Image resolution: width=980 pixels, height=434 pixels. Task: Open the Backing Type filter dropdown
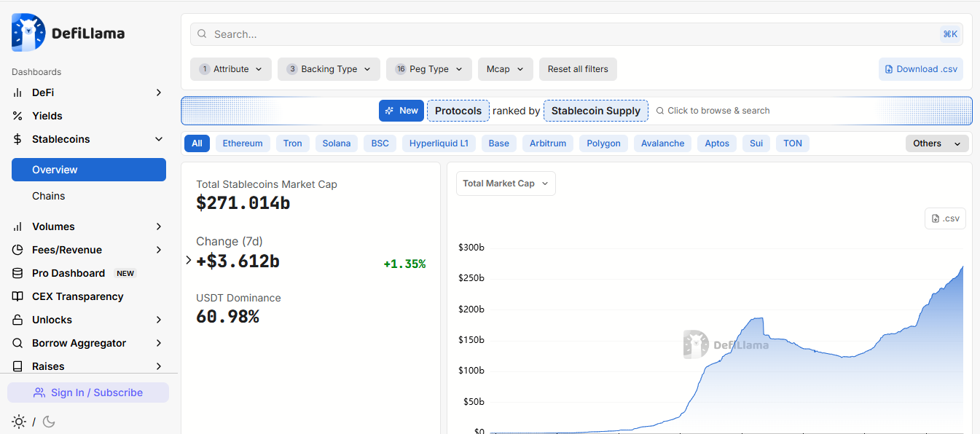[329, 69]
